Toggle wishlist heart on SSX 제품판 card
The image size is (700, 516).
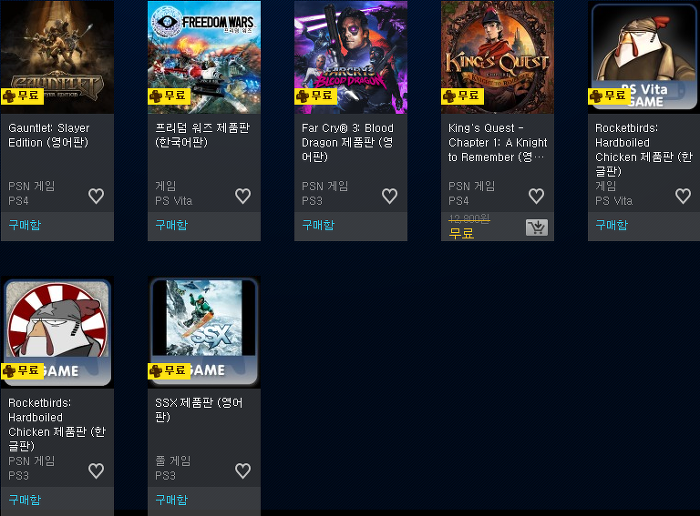coord(243,470)
